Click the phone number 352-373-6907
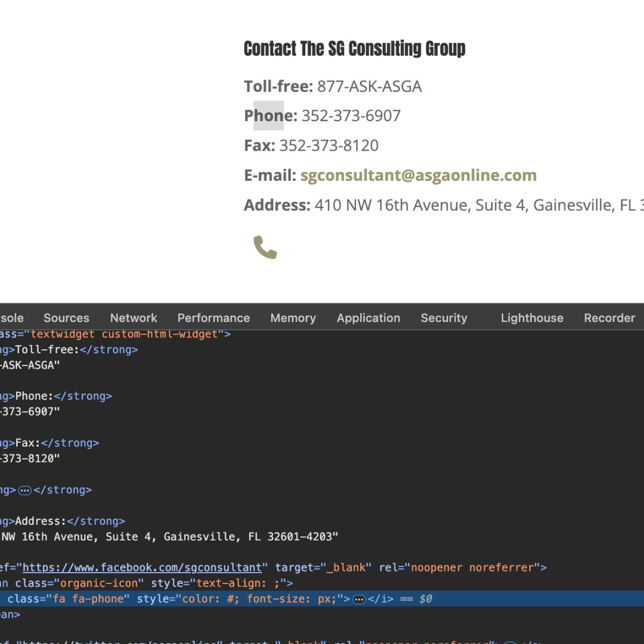Screen dimensions: 644x644 coord(351,116)
